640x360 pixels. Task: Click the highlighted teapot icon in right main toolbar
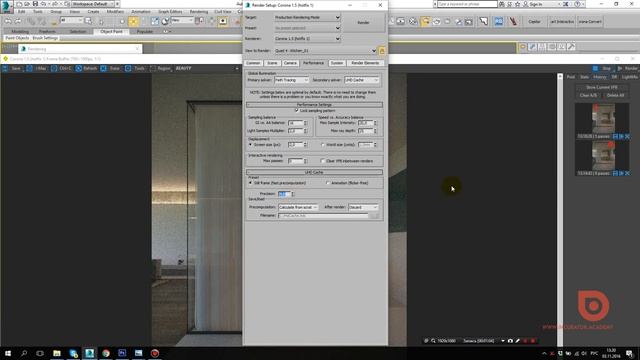pyautogui.click(x=425, y=21)
